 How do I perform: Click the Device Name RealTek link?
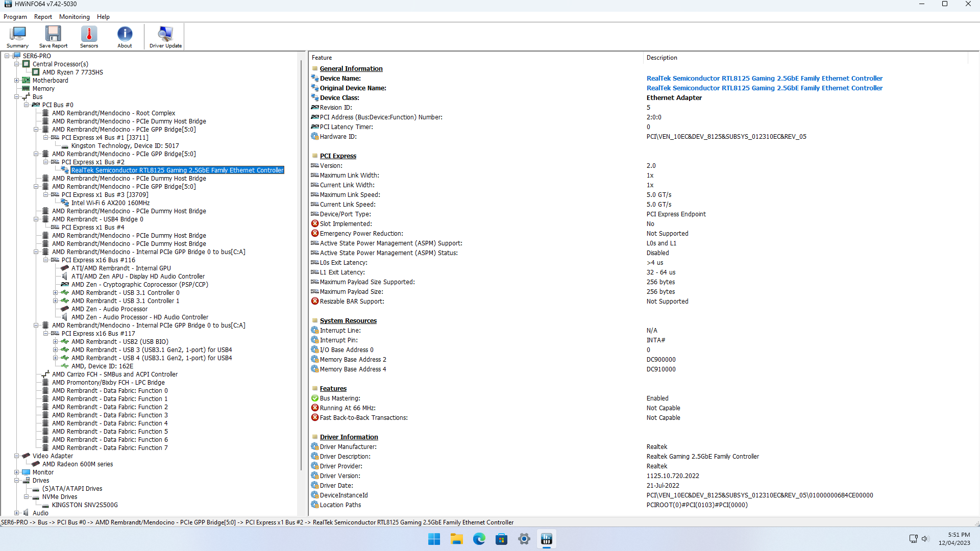pyautogui.click(x=764, y=78)
